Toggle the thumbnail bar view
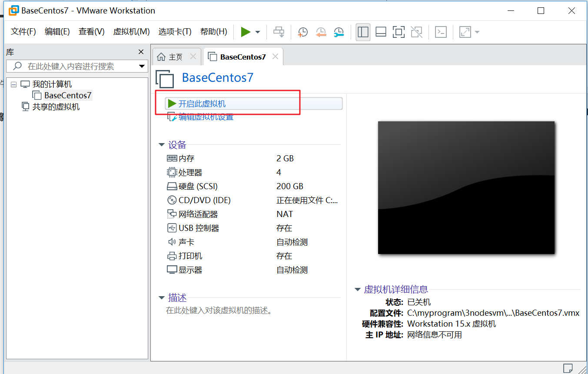 381,32
